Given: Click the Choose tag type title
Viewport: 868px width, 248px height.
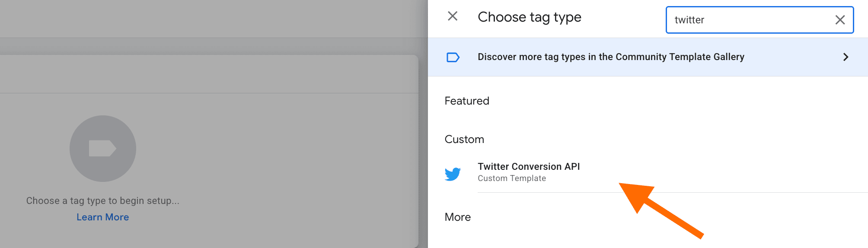Looking at the screenshot, I should point(530,17).
